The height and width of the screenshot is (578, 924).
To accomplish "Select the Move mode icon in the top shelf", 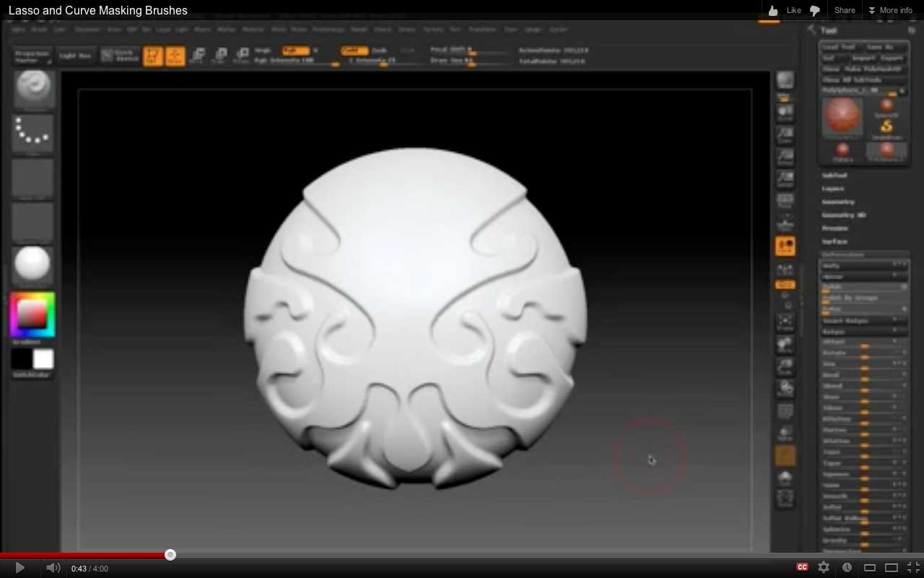I will pyautogui.click(x=197, y=56).
